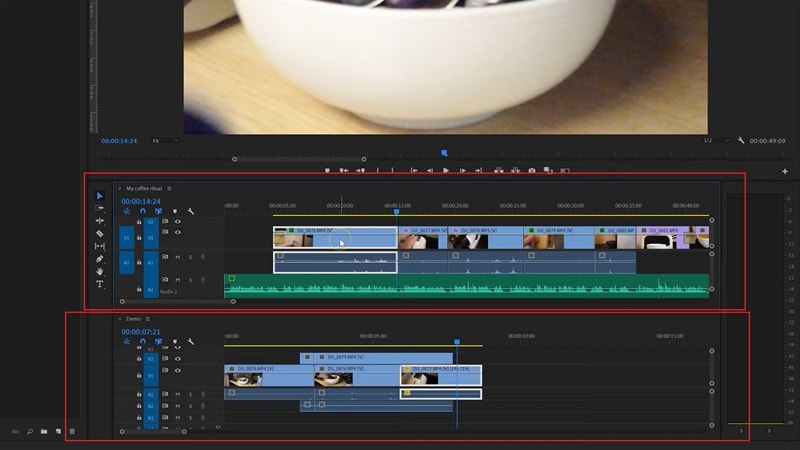
Task: Open Demo panel menu
Action: point(147,319)
